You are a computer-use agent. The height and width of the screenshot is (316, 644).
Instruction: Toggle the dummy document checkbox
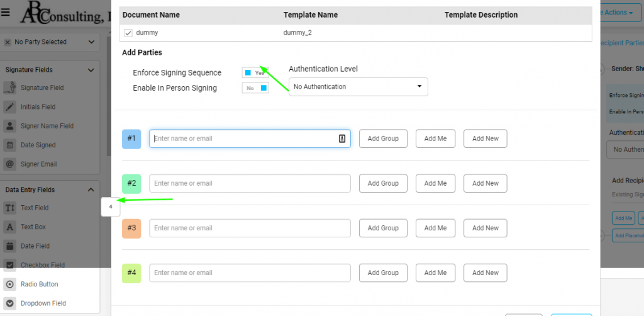[x=128, y=33]
